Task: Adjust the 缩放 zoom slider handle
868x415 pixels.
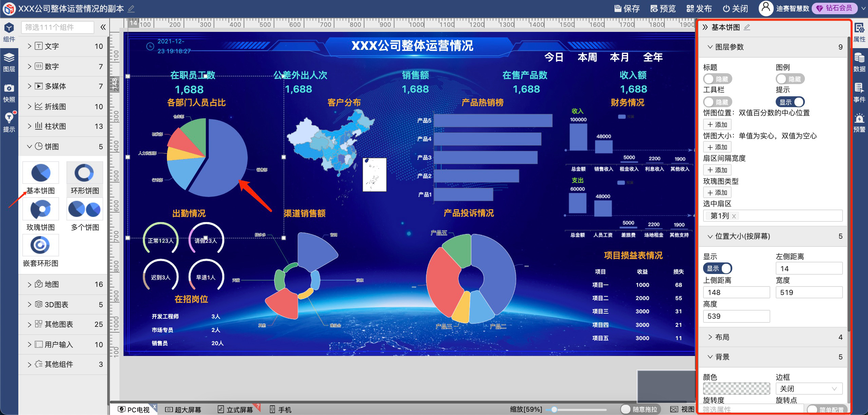Action: point(554,410)
